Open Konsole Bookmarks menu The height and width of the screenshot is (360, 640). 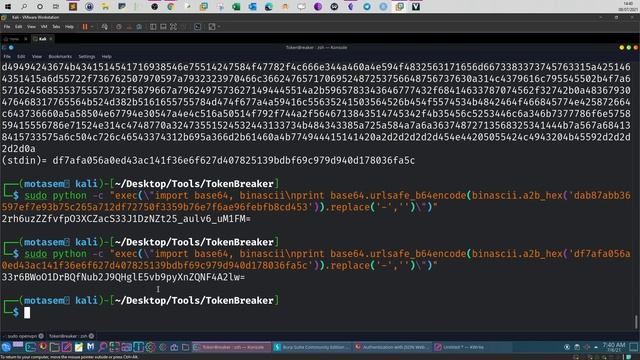tap(60, 57)
